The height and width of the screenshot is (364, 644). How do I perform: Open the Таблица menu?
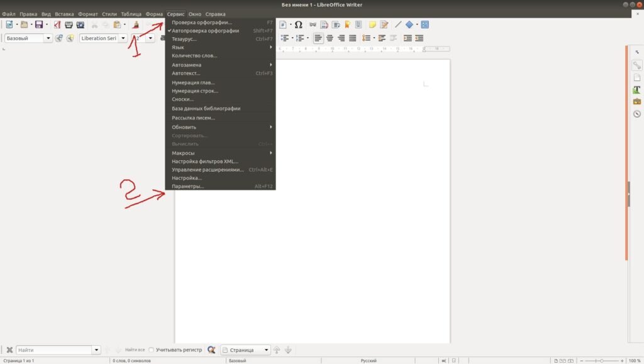[131, 14]
